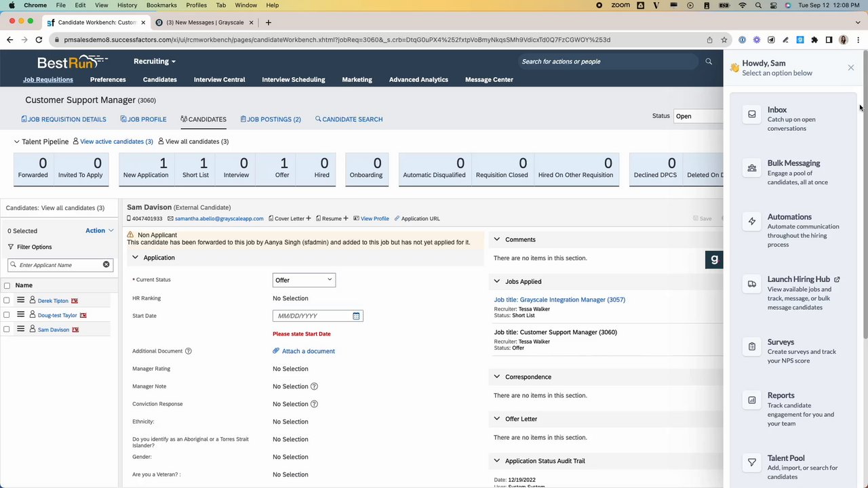Image resolution: width=868 pixels, height=488 pixels.
Task: Close the Howdy, Sam side panel
Action: [x=850, y=68]
